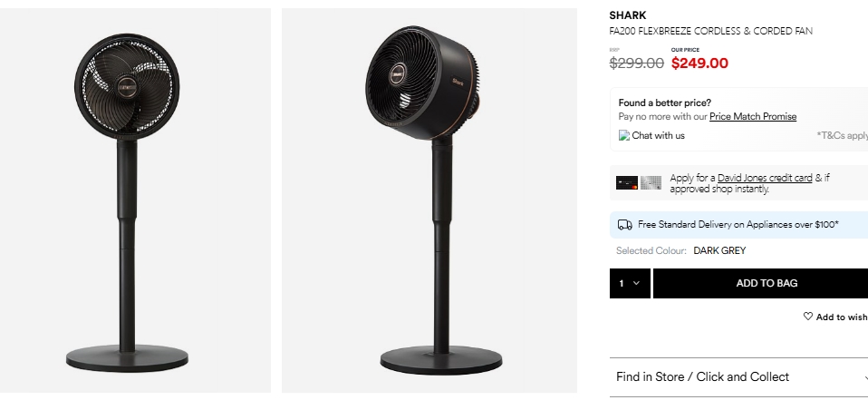Click the SHARK brand name

click(x=628, y=15)
